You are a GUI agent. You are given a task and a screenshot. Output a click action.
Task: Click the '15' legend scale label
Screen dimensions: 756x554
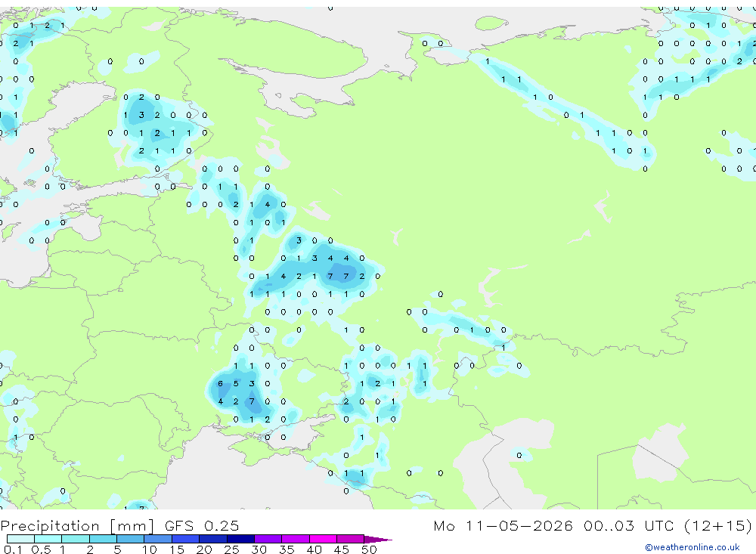[x=177, y=549]
